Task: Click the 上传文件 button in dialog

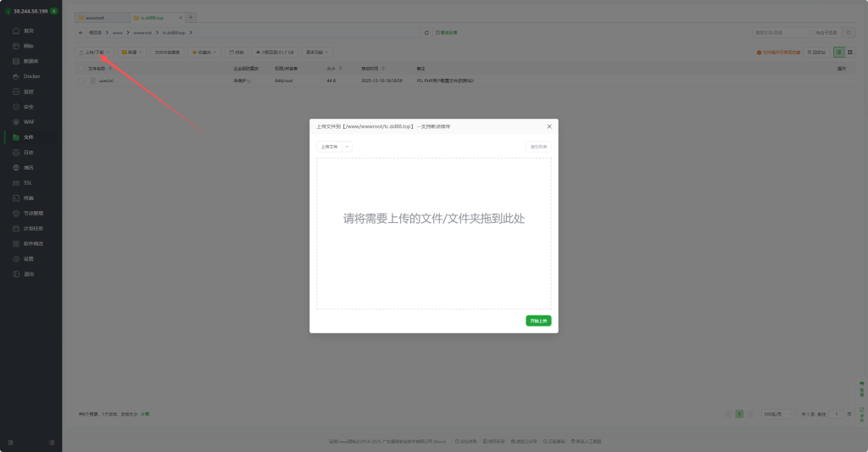Action: click(330, 147)
